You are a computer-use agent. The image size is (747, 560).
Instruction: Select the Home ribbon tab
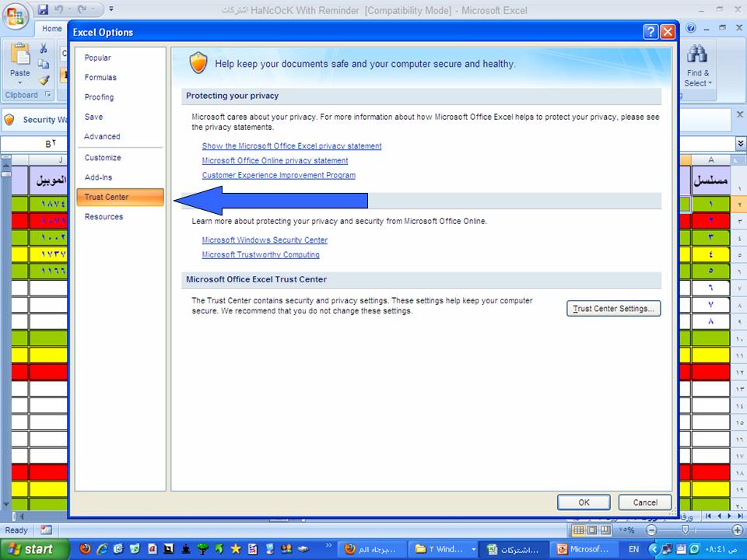(52, 29)
